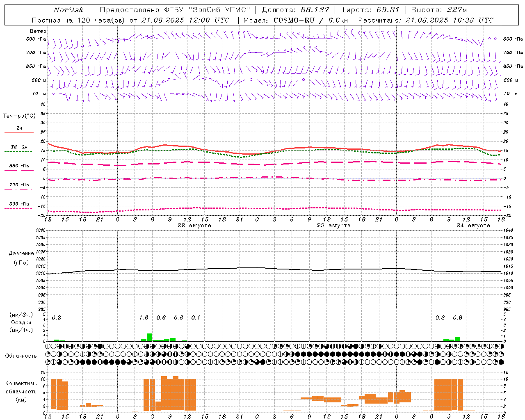Click the "Norilsk" station title
The width and height of the screenshot is (525, 420).
tap(68, 10)
